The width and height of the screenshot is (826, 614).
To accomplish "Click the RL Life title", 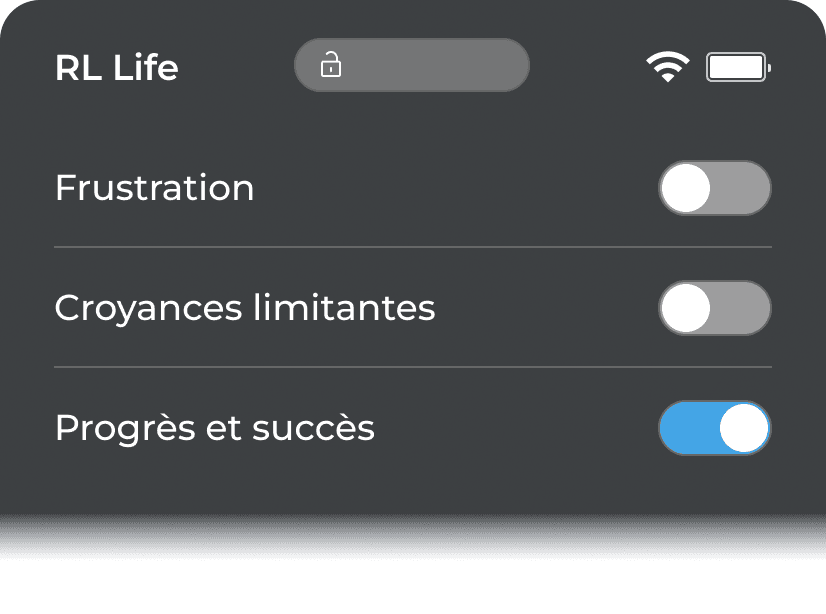I will (x=116, y=68).
